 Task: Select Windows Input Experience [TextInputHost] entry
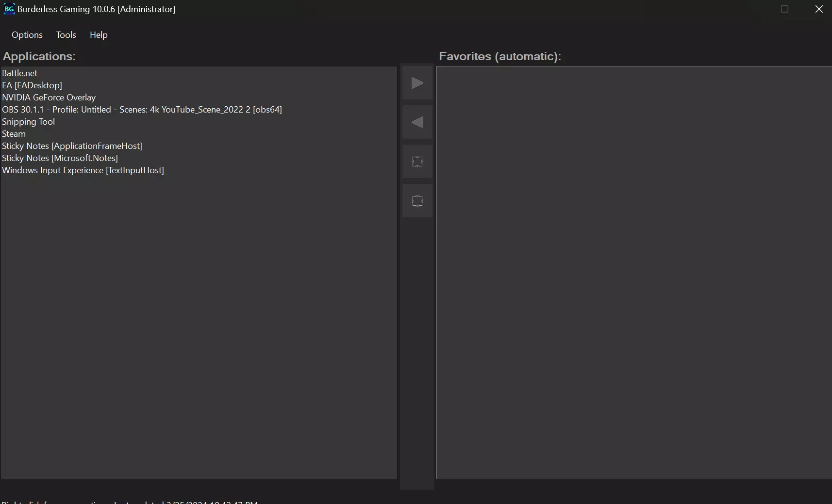(x=199, y=170)
